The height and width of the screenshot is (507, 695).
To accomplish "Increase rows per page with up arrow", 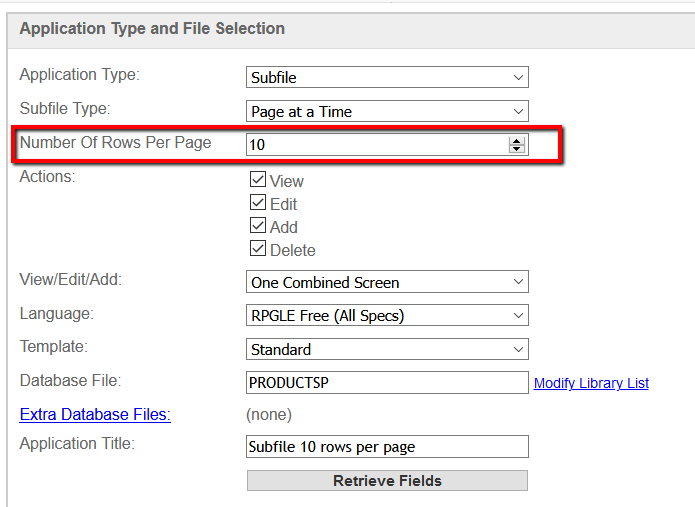I will 516,141.
